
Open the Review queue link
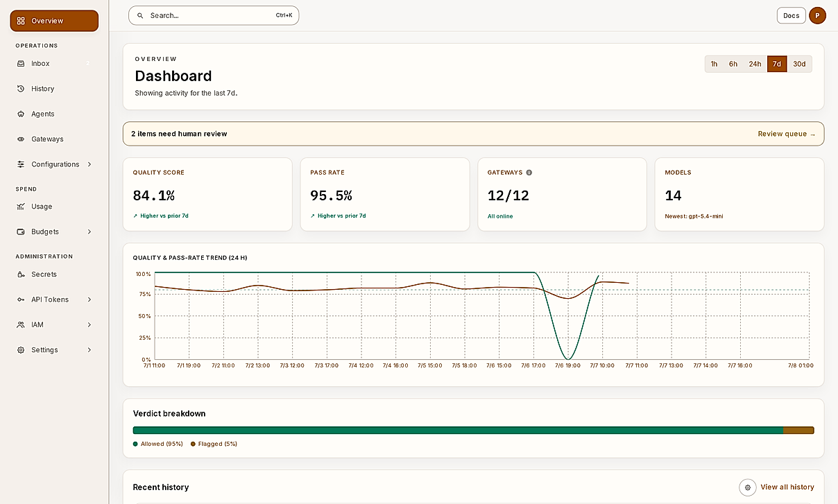pyautogui.click(x=787, y=134)
